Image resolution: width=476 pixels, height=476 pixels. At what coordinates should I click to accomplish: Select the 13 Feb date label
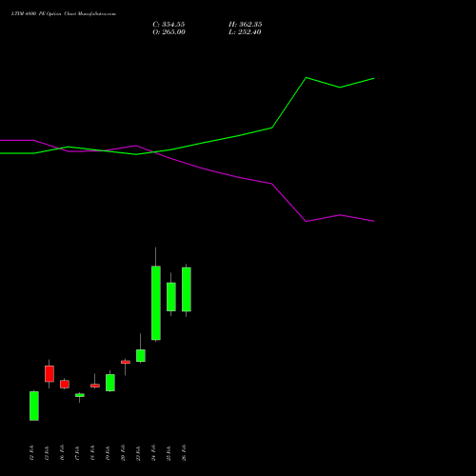pos(47,453)
